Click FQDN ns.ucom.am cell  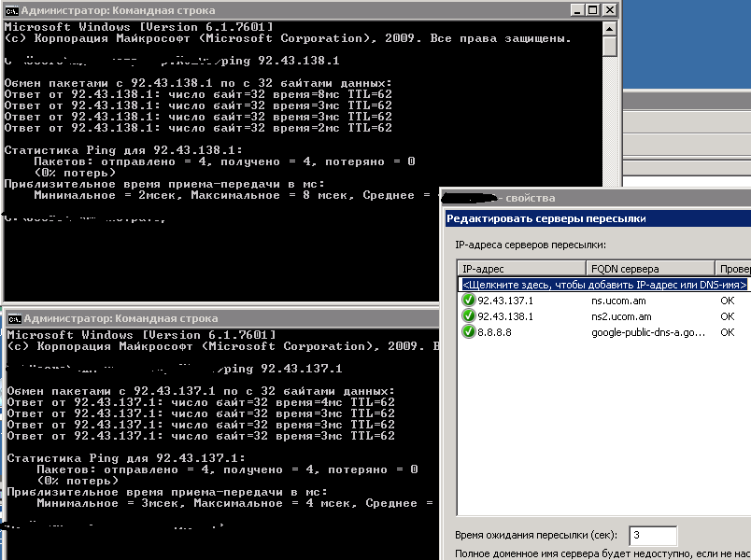(618, 301)
